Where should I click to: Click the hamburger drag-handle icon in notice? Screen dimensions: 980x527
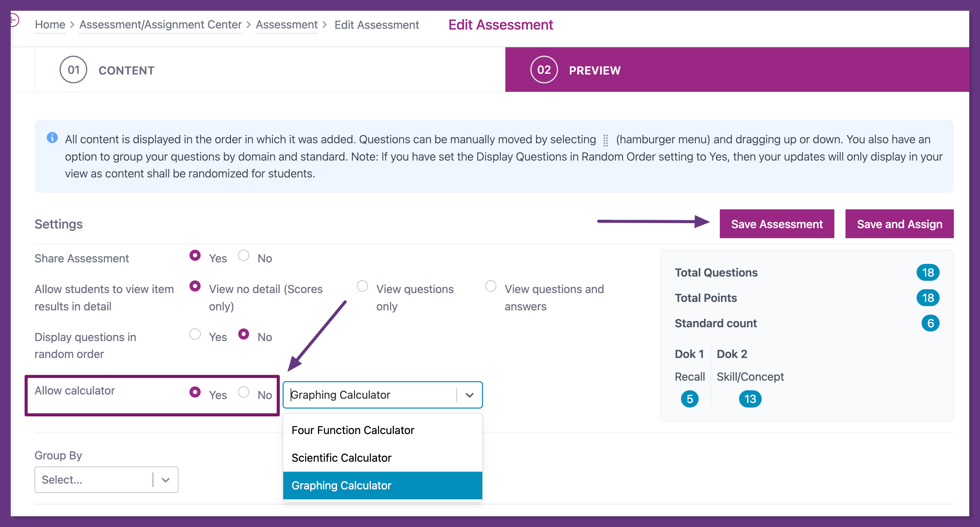606,140
